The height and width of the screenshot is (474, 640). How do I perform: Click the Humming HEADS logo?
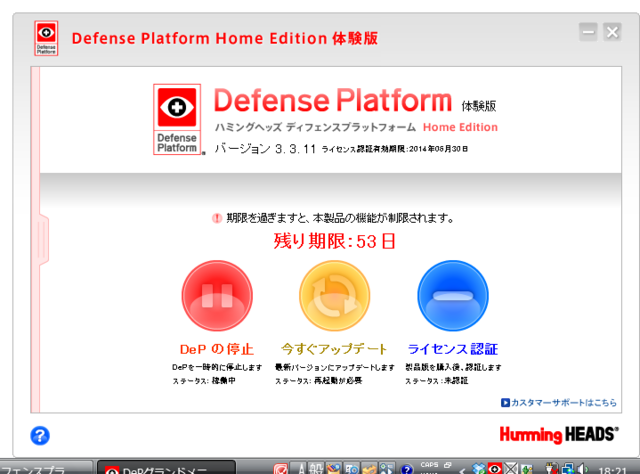[x=559, y=434]
